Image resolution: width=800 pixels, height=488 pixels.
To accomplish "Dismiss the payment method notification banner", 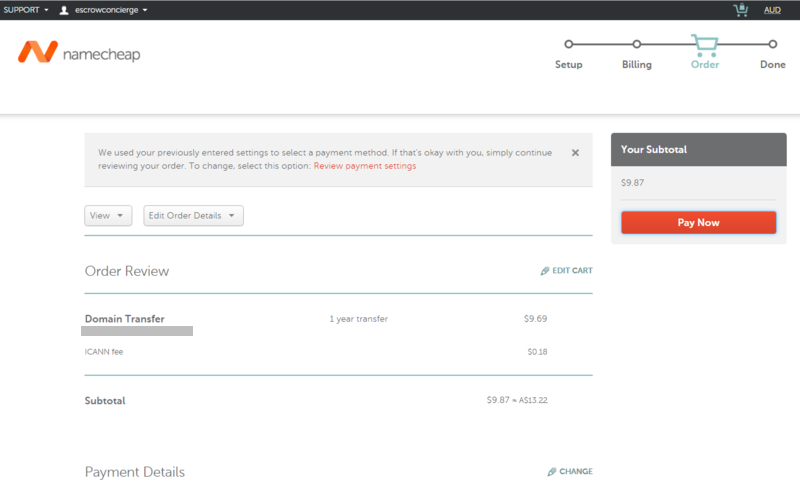I will (x=575, y=153).
